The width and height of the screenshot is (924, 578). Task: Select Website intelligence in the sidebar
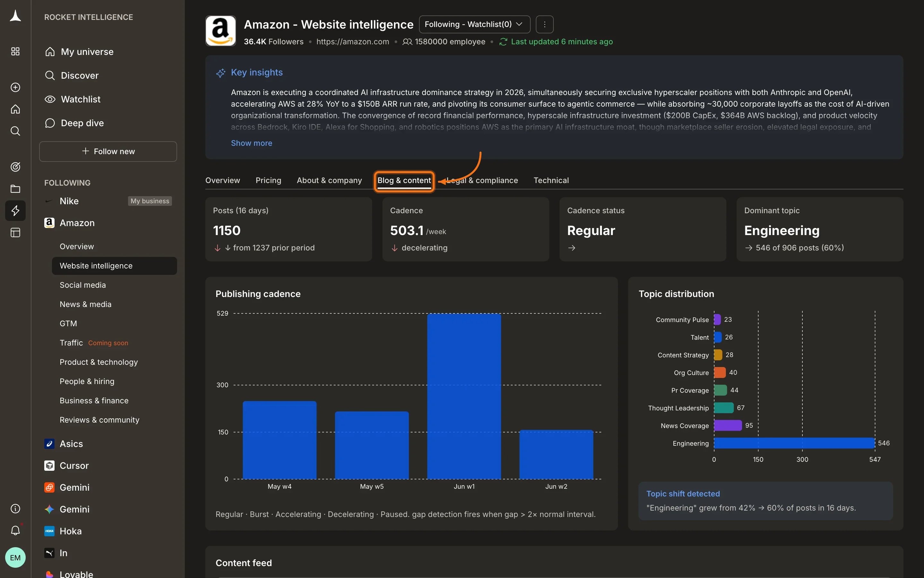pyautogui.click(x=114, y=266)
